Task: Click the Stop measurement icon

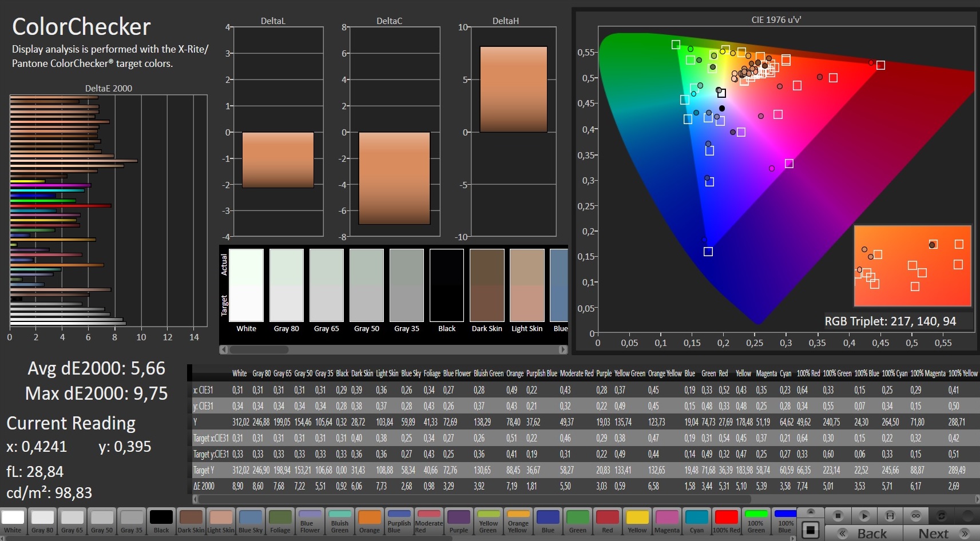Action: click(x=838, y=516)
